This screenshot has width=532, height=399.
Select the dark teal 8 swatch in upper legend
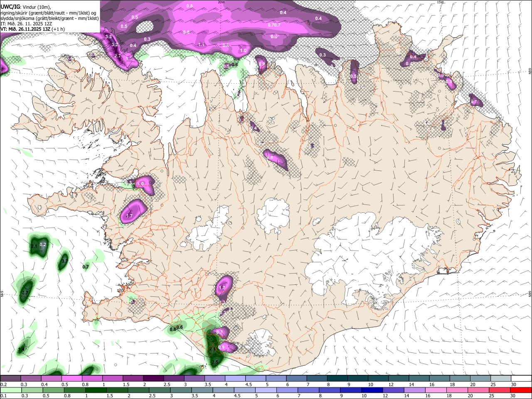click(x=337, y=378)
